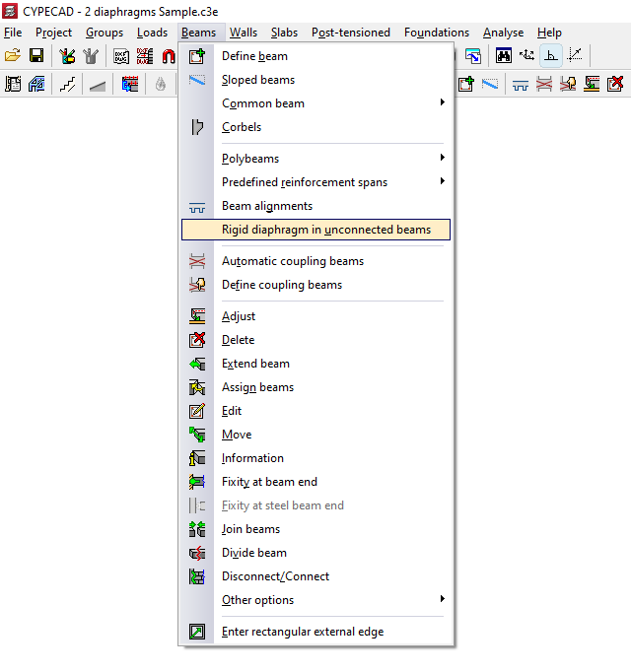This screenshot has height=672, width=631.
Task: Expand the Polybeams submenu arrow
Action: [443, 158]
